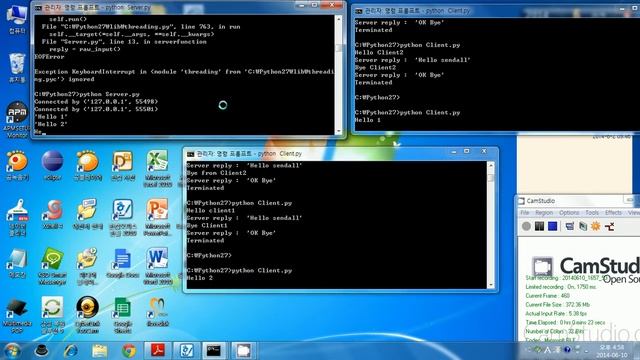Open Google Chrome from the taskbar
This screenshot has width=640, height=360.
(x=129, y=351)
